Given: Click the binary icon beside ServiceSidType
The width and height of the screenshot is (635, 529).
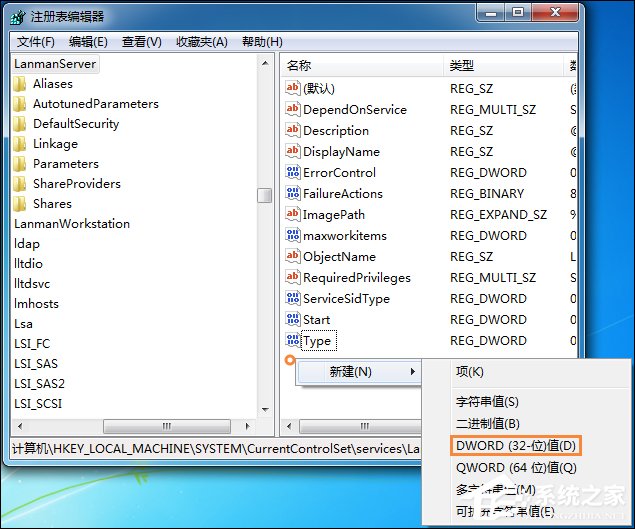Looking at the screenshot, I should (x=292, y=298).
